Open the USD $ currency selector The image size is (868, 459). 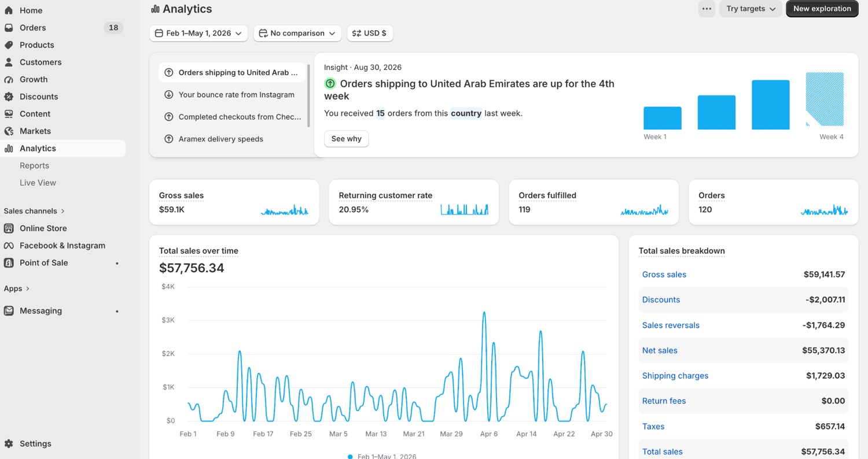(370, 34)
